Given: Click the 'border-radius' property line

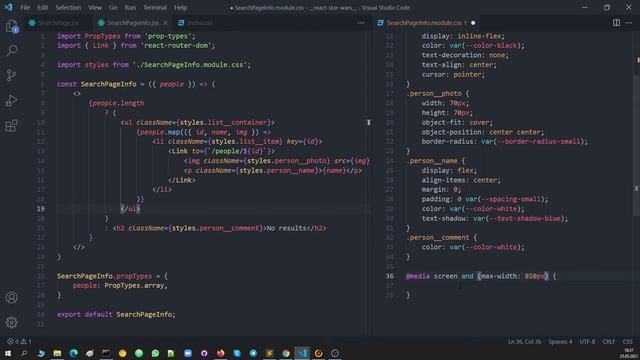Looking at the screenshot, I should [505, 141].
